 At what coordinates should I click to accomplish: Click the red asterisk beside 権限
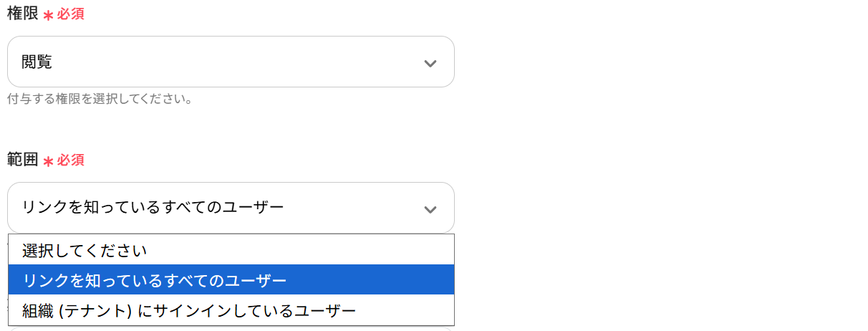(49, 15)
